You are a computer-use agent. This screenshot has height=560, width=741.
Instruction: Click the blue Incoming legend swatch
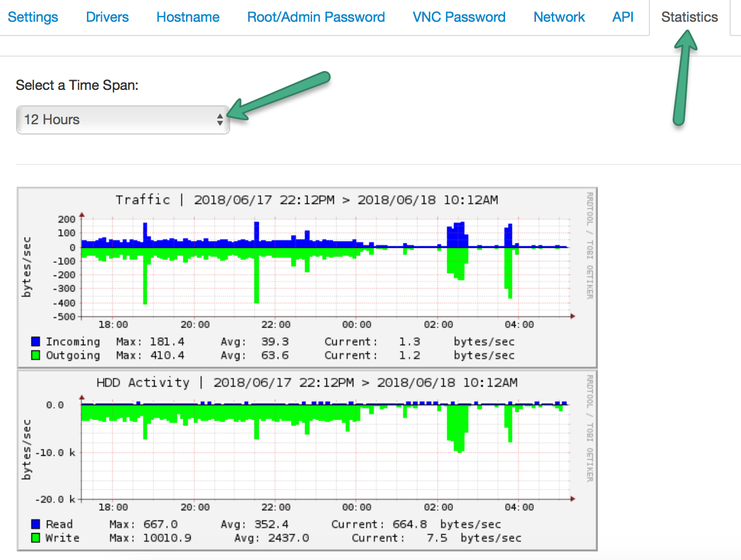[36, 342]
